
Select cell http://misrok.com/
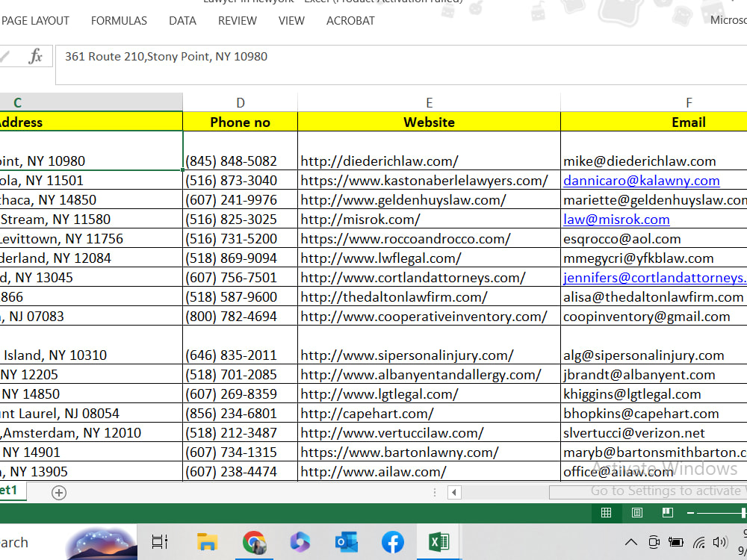pos(429,220)
